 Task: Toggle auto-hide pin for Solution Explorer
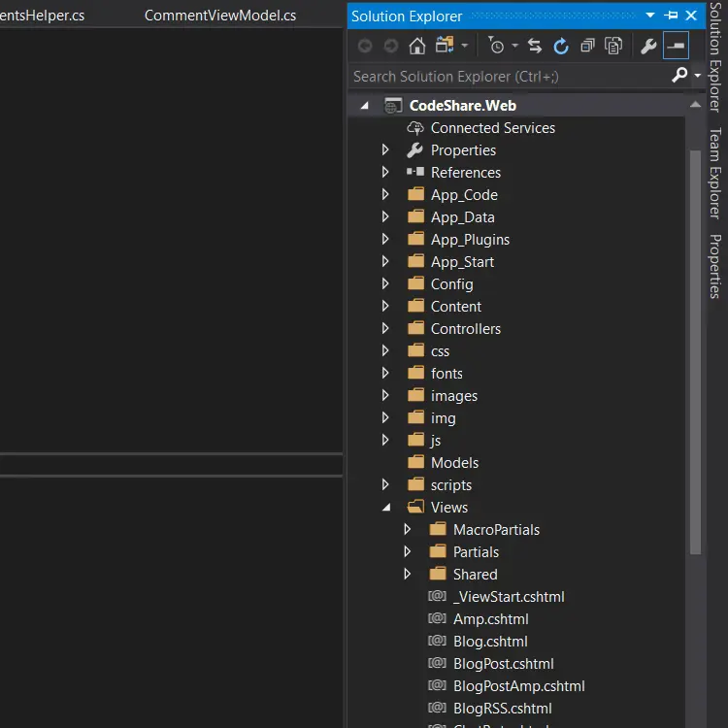tap(671, 17)
